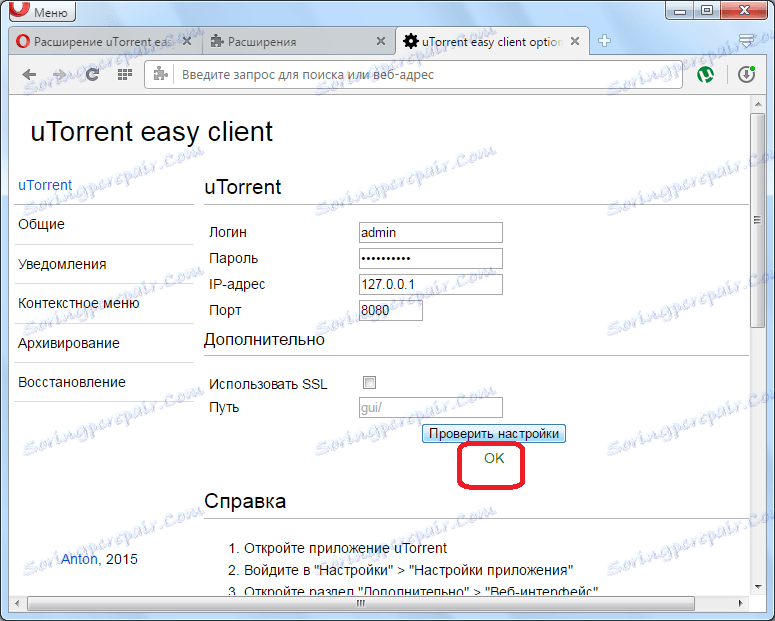
Task: Open the uTorrent extension toolbar icon
Action: pyautogui.click(x=705, y=75)
